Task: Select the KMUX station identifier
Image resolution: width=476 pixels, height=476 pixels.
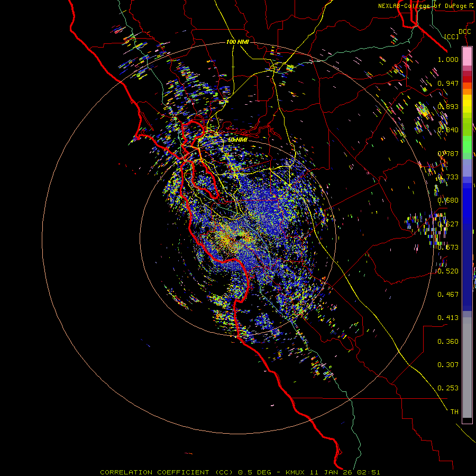Action: pyautogui.click(x=296, y=472)
